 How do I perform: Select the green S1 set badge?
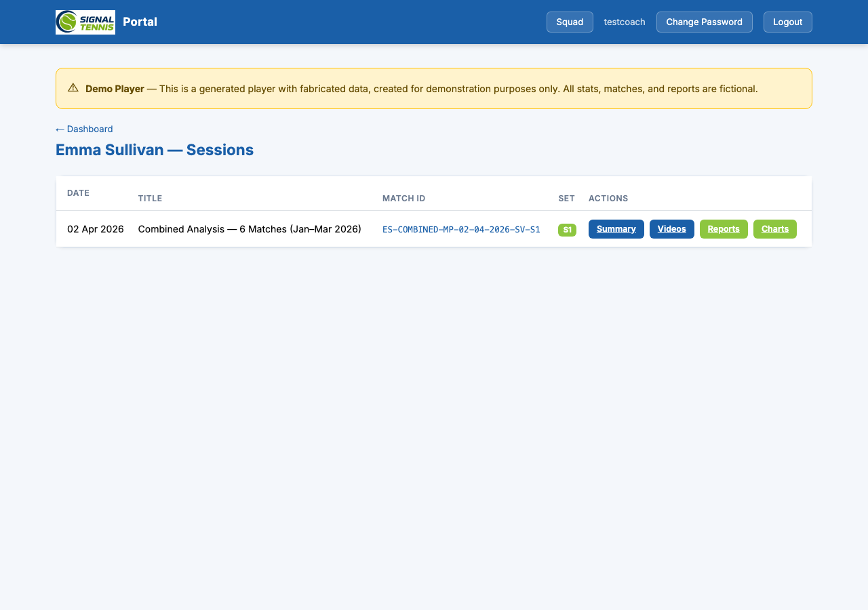coord(567,229)
